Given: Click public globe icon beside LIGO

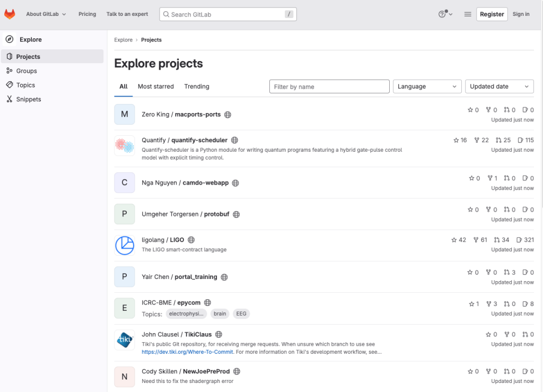Looking at the screenshot, I should [x=191, y=240].
